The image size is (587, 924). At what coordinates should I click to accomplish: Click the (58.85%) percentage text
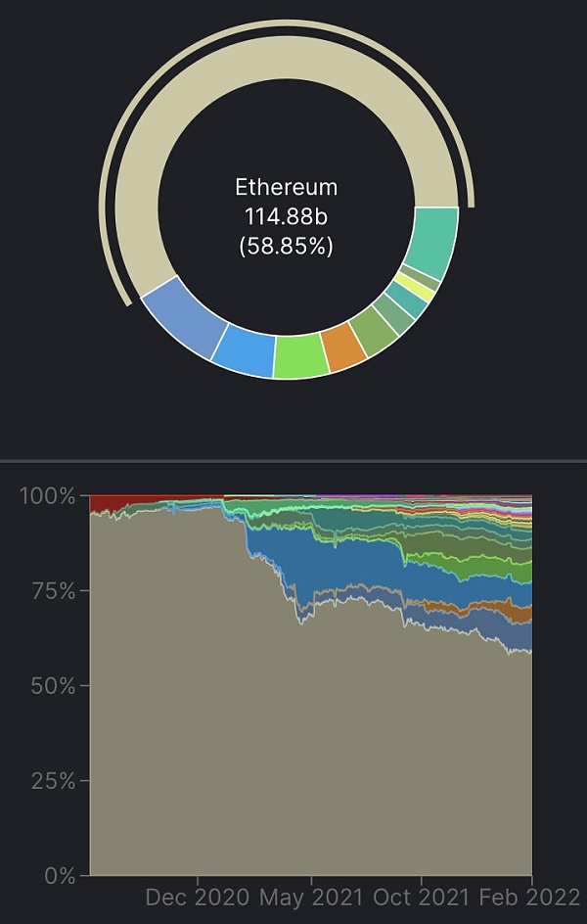coord(286,246)
